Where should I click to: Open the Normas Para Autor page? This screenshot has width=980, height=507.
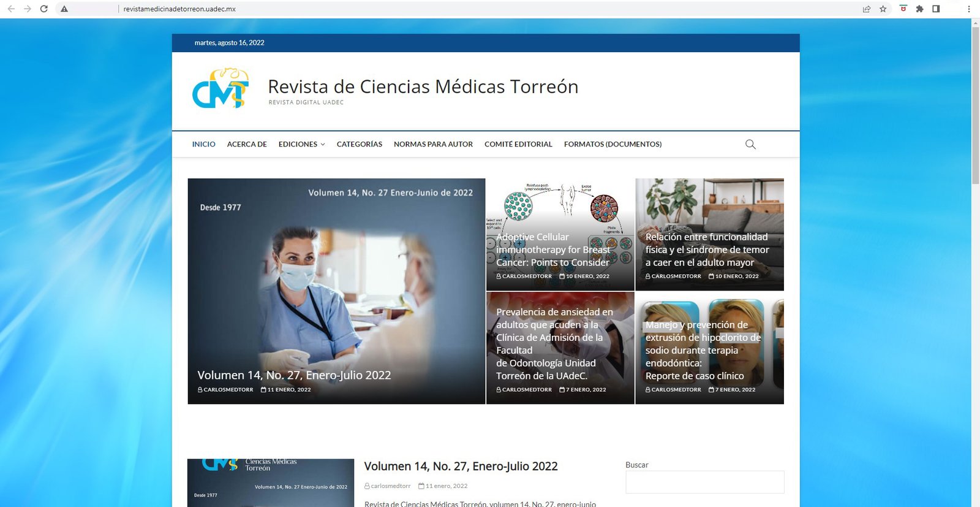click(433, 145)
